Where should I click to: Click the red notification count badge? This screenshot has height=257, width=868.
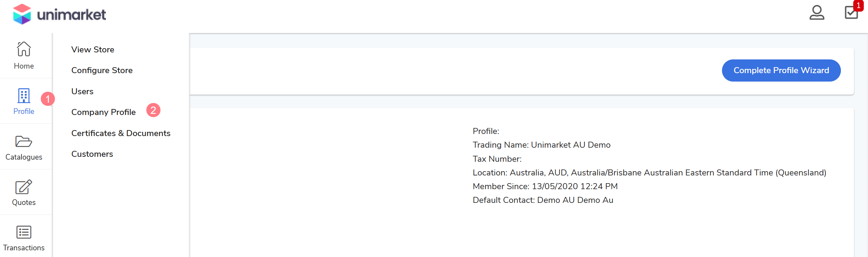coord(859,6)
